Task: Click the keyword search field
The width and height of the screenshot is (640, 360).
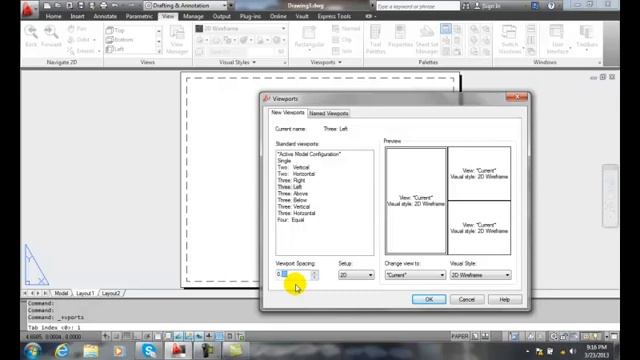Action: (418, 6)
